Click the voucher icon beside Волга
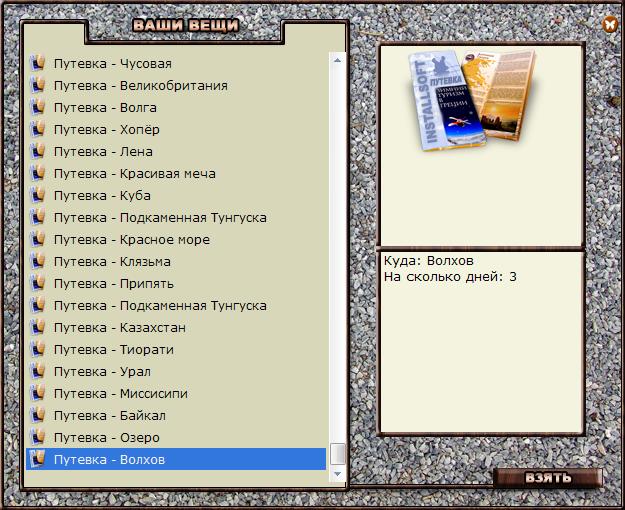 [37, 107]
